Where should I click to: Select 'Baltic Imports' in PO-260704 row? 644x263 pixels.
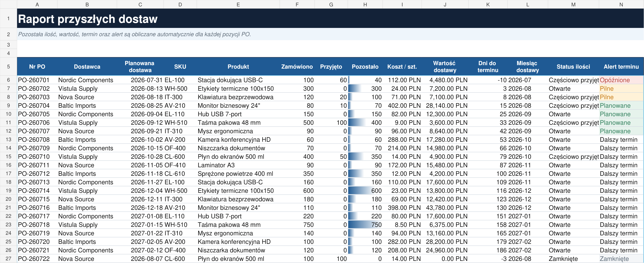pos(87,106)
